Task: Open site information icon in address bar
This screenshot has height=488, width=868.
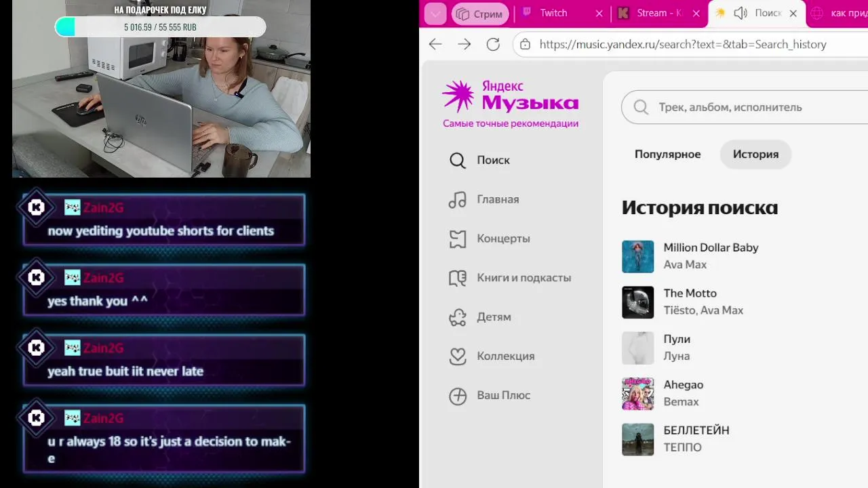Action: click(524, 45)
